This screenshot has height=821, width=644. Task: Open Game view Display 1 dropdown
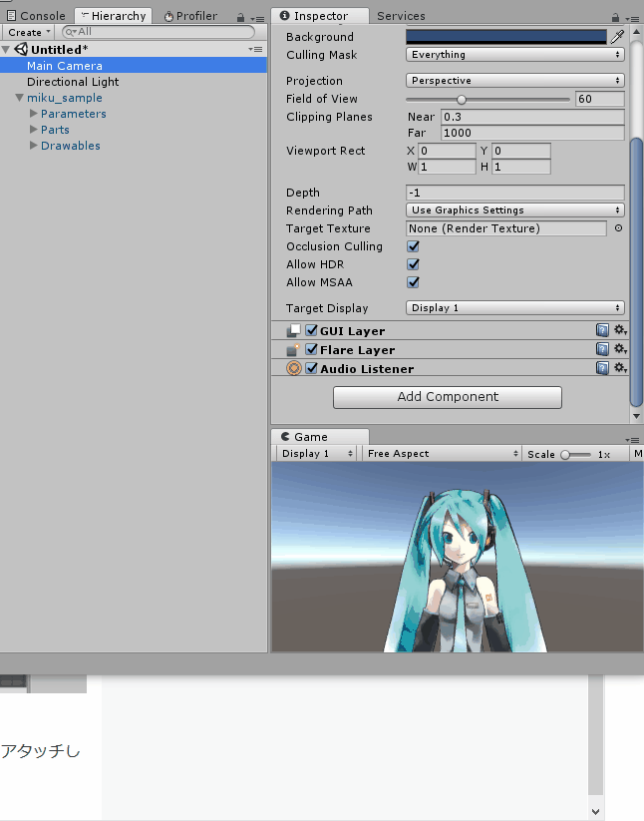coord(316,454)
